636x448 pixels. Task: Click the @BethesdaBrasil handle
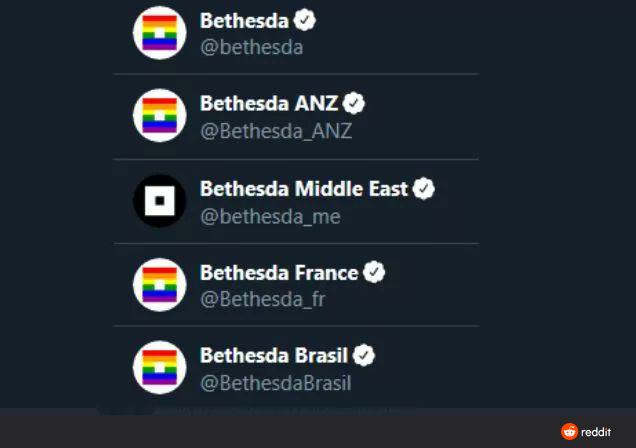click(276, 382)
